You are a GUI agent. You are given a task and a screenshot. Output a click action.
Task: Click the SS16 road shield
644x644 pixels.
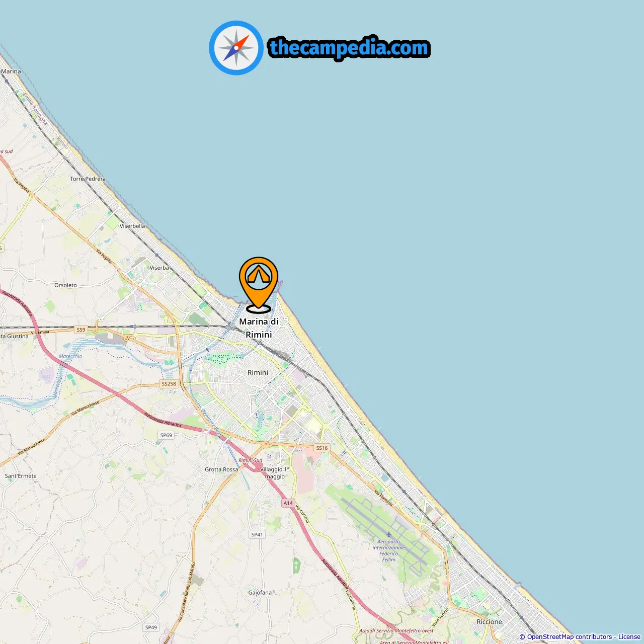[322, 448]
